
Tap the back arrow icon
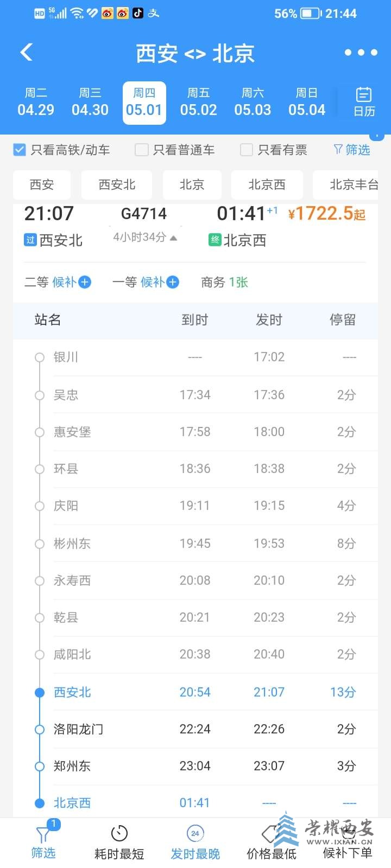(27, 52)
